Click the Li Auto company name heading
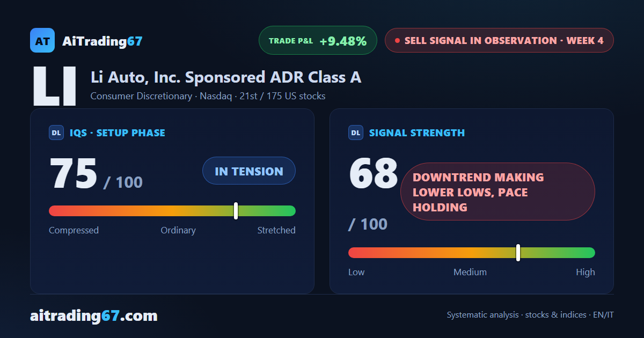Image resolution: width=644 pixels, height=338 pixels. click(226, 77)
